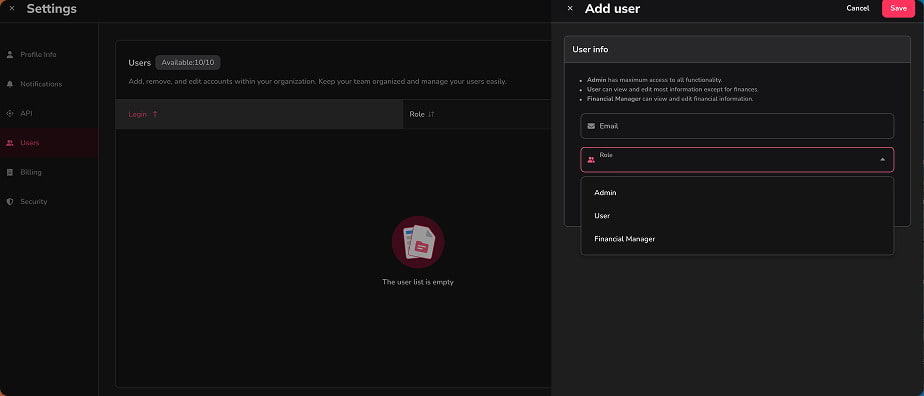Click the Available:10/10 badge
Screen dimensions: 924x396
[187, 62]
